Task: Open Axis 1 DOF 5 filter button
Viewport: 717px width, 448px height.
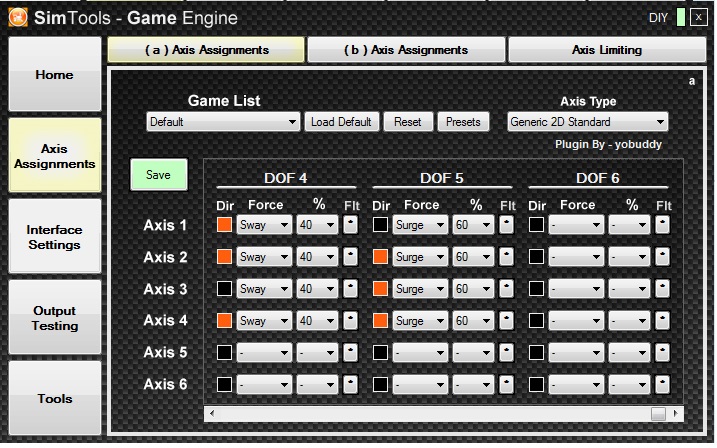Action: [x=506, y=225]
